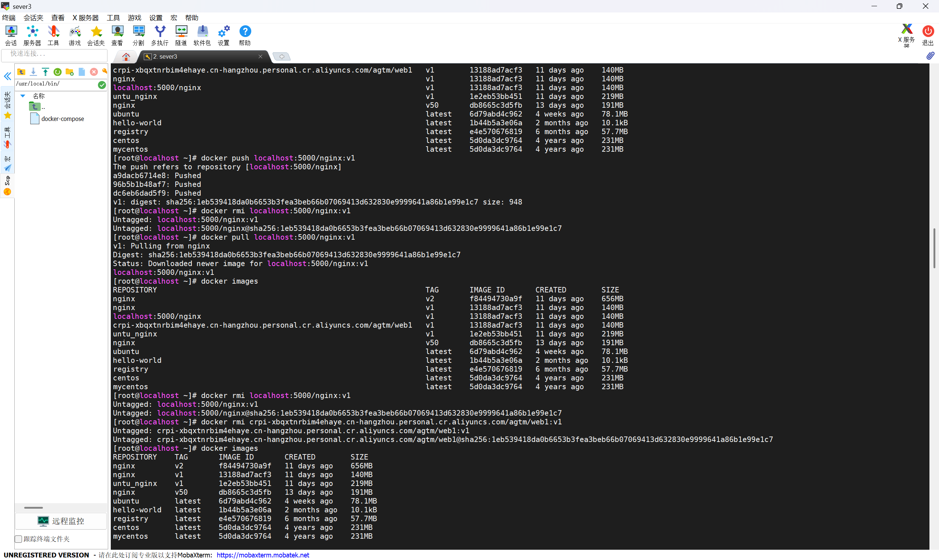Click the SFTP new folder icon
The width and height of the screenshot is (939, 560).
[x=69, y=72]
